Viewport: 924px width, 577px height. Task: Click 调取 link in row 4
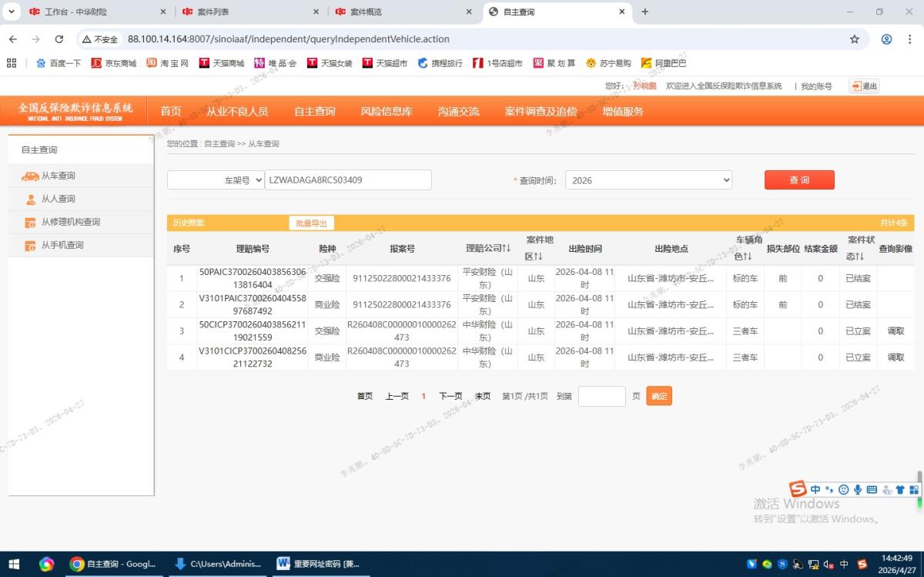pyautogui.click(x=896, y=357)
